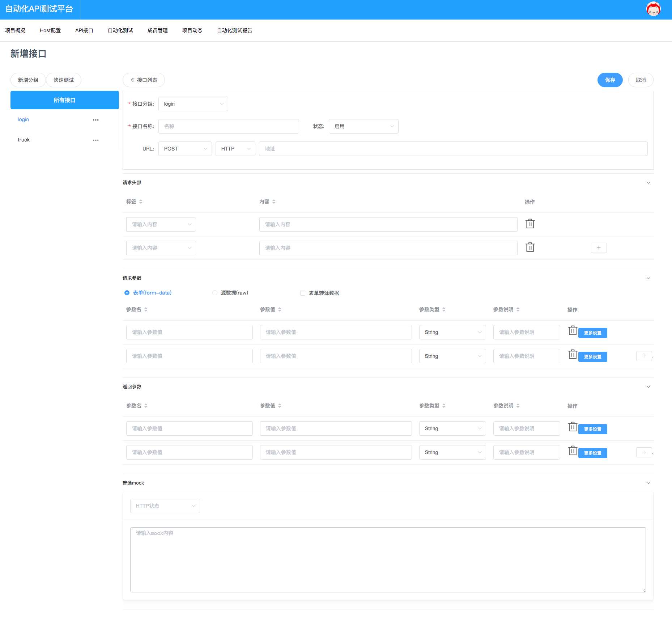The height and width of the screenshot is (617, 672).
Task: Sort request headers by 内容 column
Action: [274, 202]
